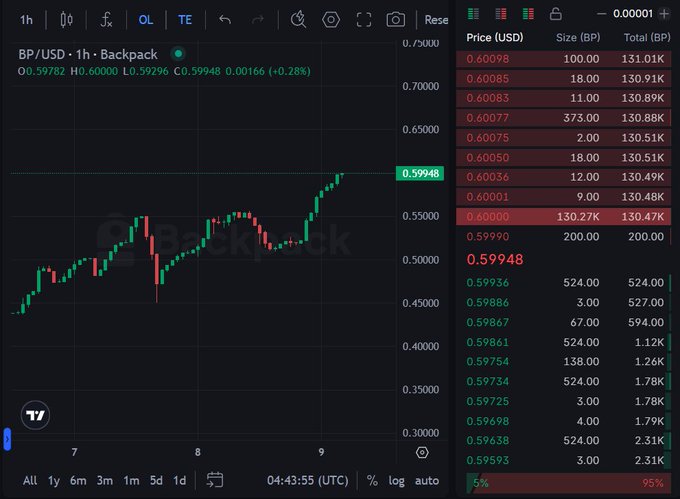The image size is (680, 499).
Task: Select the 1d time range
Action: (x=180, y=480)
